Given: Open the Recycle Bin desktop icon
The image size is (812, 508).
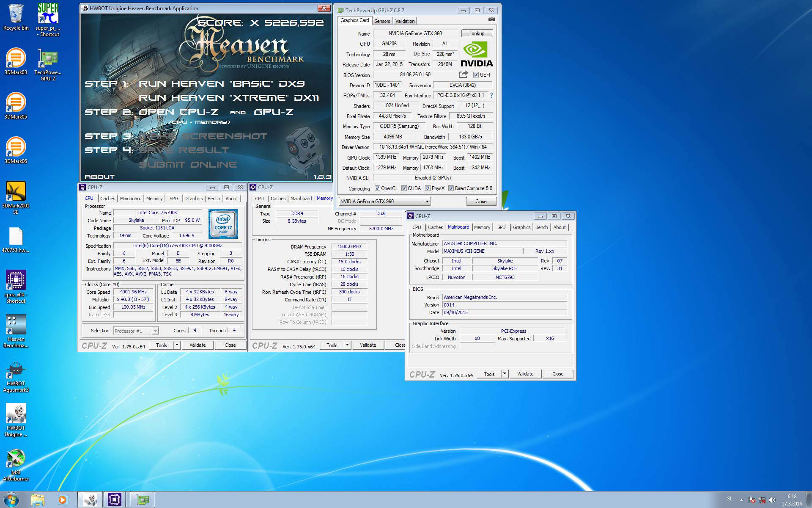Looking at the screenshot, I should (16, 17).
